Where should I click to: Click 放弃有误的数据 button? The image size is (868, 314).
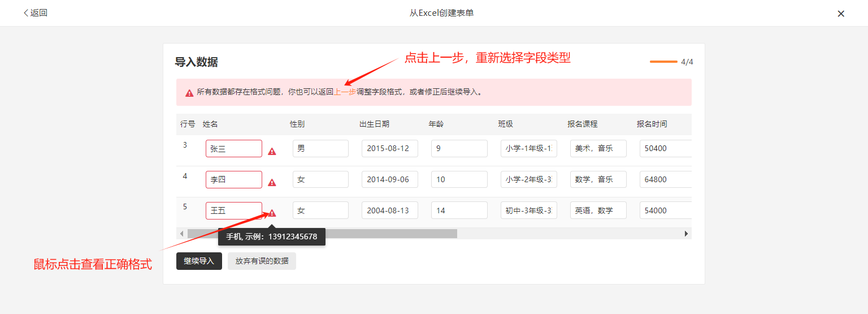pyautogui.click(x=262, y=261)
